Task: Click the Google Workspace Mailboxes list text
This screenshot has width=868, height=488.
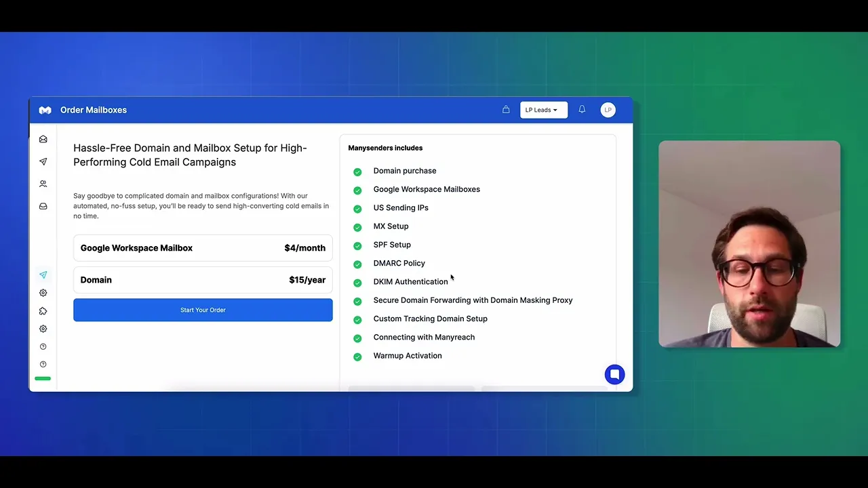Action: (427, 189)
